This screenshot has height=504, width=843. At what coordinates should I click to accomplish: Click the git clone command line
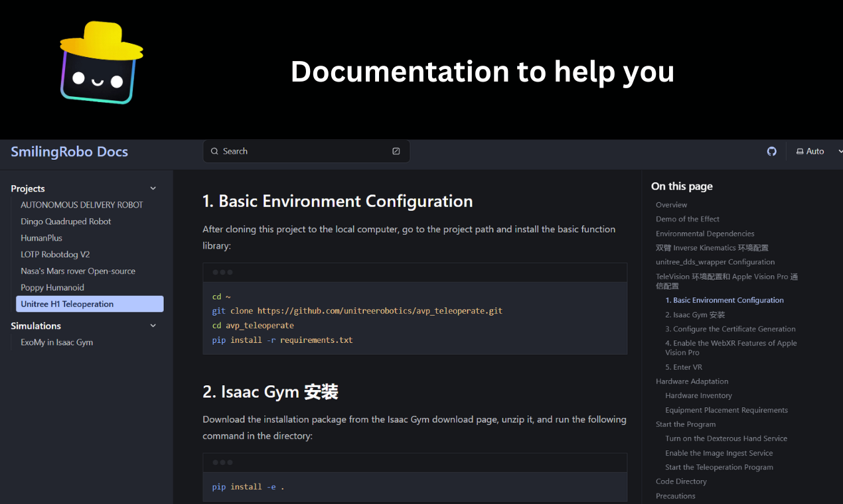click(357, 311)
